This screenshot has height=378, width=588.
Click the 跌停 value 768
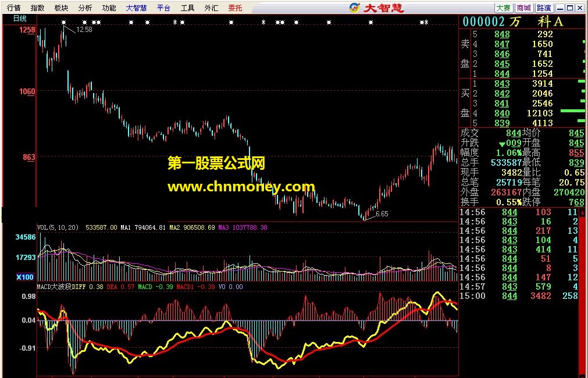pyautogui.click(x=576, y=202)
